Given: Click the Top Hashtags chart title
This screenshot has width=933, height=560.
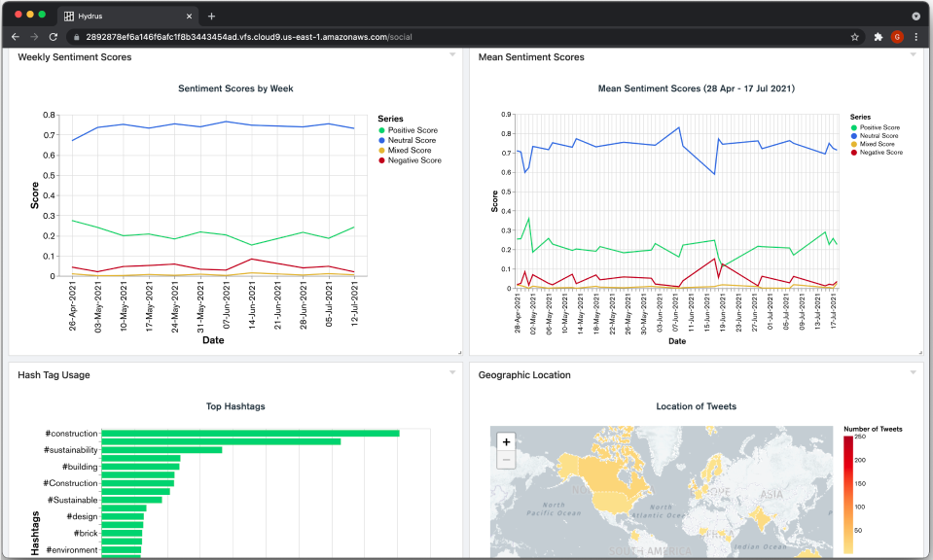Looking at the screenshot, I should [x=235, y=406].
